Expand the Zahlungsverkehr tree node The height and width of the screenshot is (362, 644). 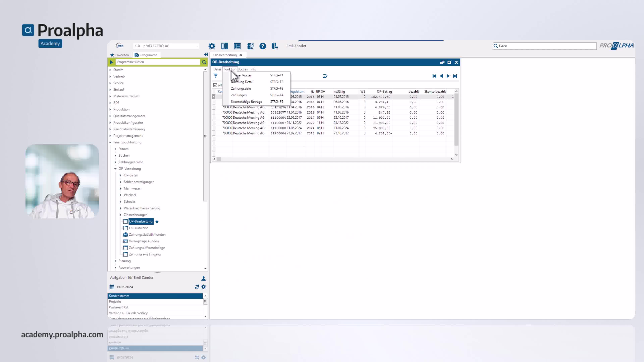point(115,162)
